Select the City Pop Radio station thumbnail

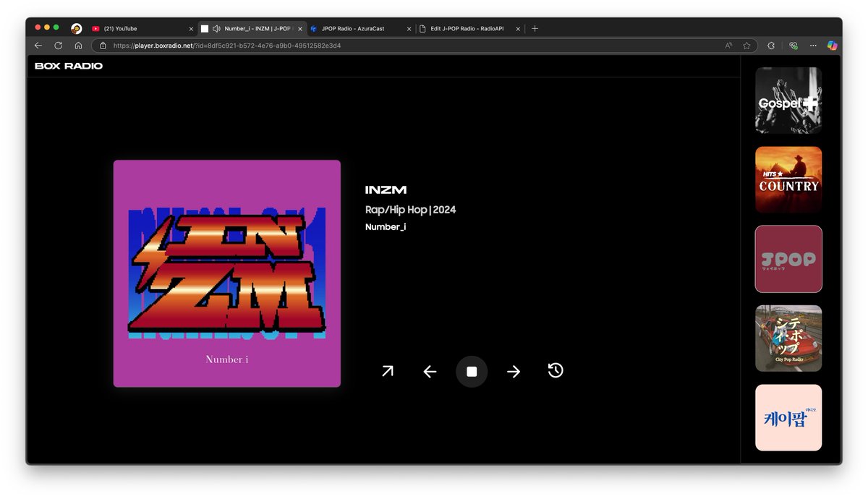788,338
